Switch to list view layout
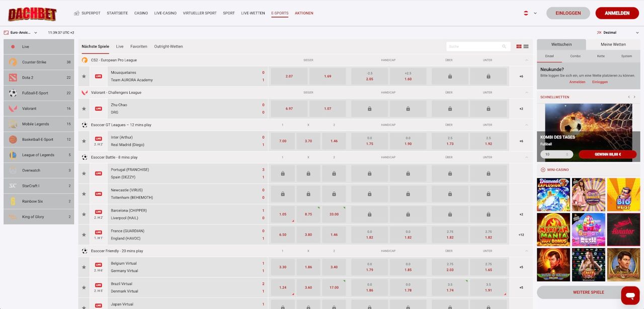 [526, 46]
